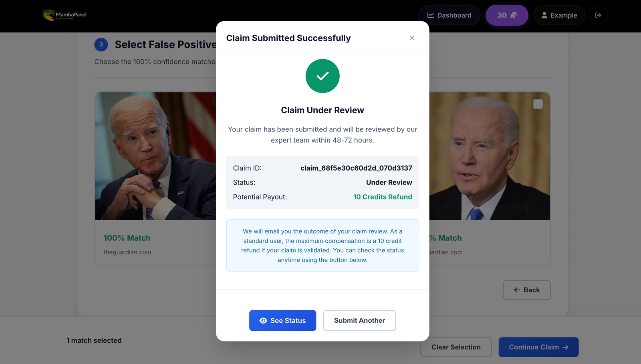
Task: Click the Clear Selection button
Action: coord(456,347)
